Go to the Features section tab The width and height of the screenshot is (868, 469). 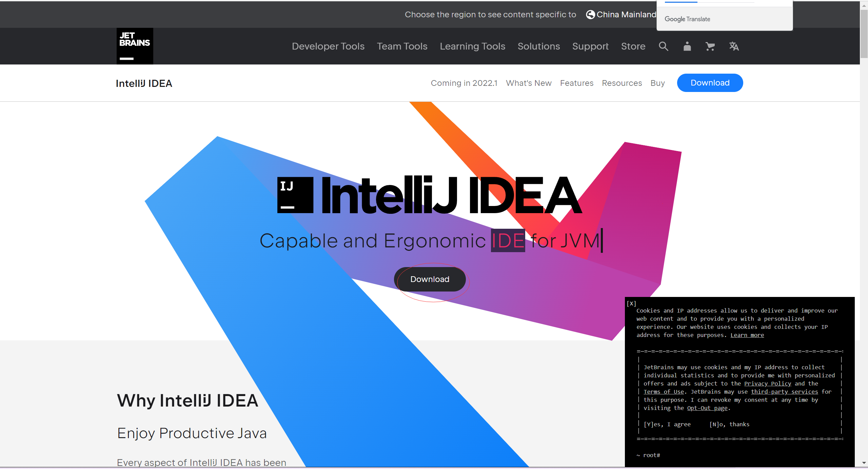[576, 83]
